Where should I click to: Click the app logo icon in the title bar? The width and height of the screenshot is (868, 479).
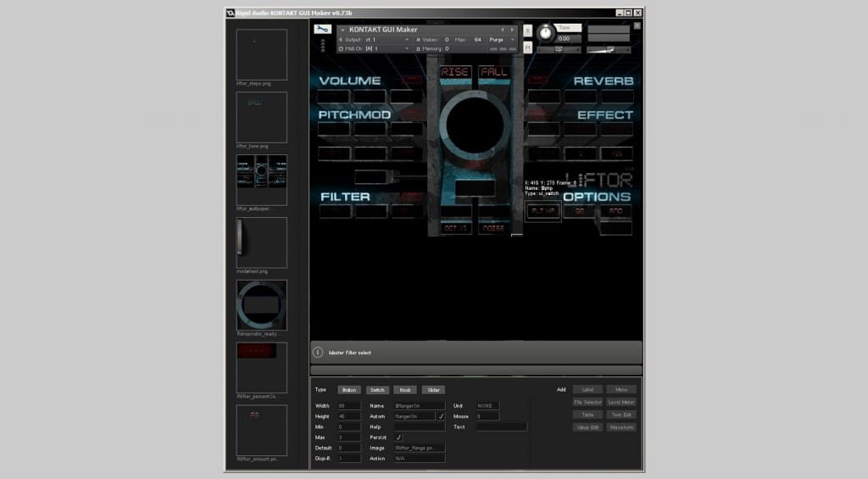231,13
